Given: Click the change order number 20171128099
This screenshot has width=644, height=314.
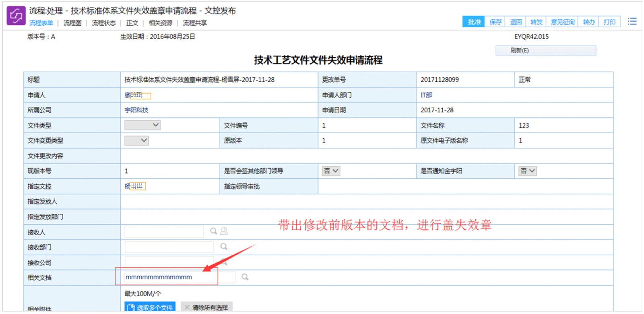Looking at the screenshot, I should pos(440,80).
